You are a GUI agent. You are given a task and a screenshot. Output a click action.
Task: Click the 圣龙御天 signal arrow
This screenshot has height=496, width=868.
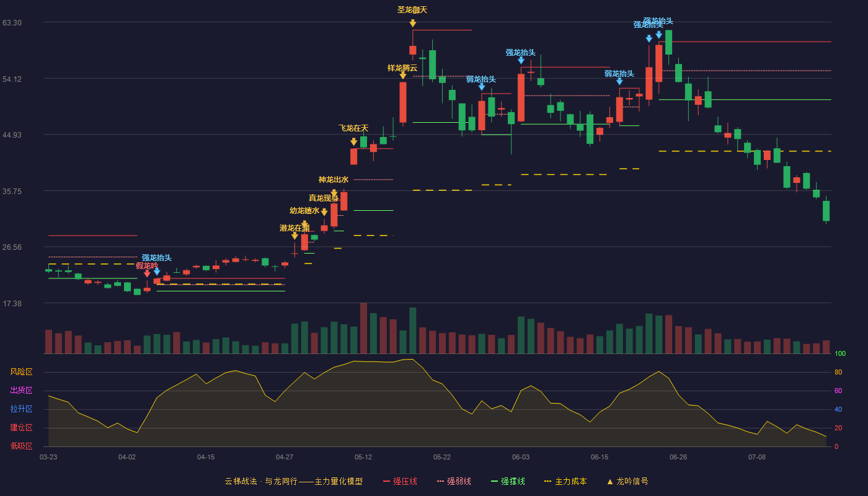coord(412,24)
